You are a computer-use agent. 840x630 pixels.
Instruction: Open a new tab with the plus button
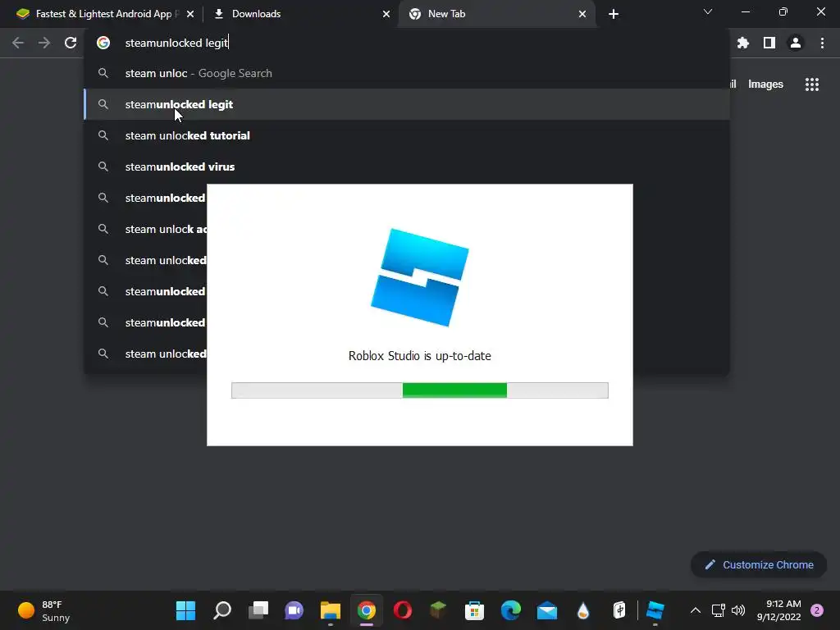pos(614,14)
